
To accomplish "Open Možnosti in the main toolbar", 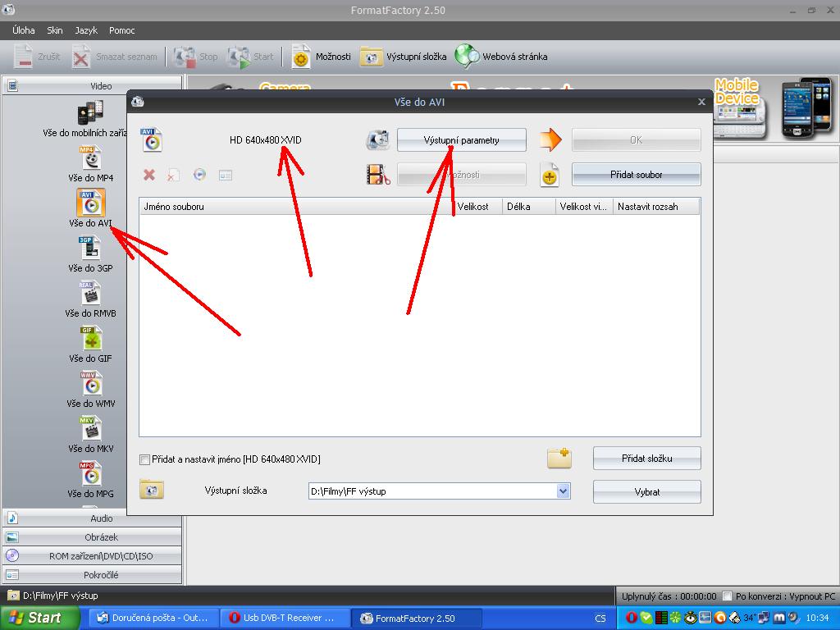I will click(x=322, y=57).
